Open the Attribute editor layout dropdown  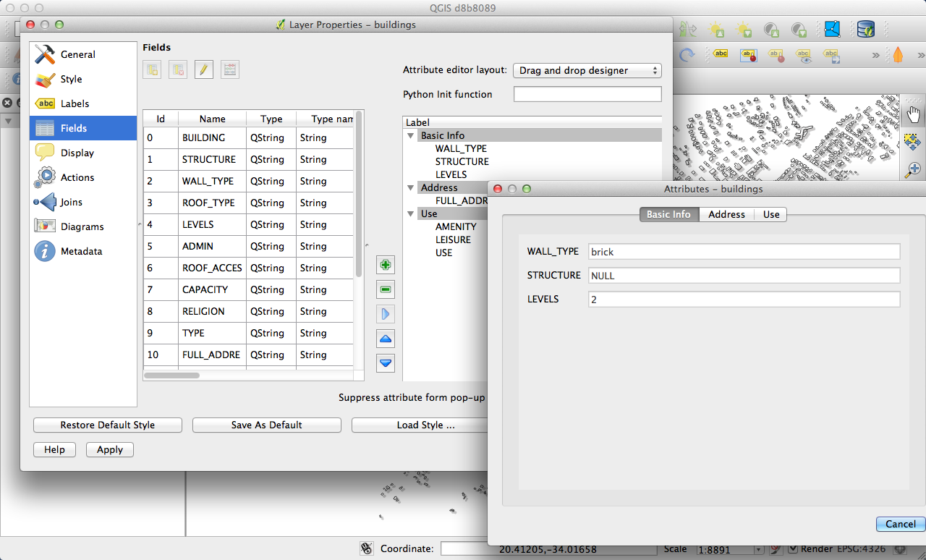tap(587, 71)
